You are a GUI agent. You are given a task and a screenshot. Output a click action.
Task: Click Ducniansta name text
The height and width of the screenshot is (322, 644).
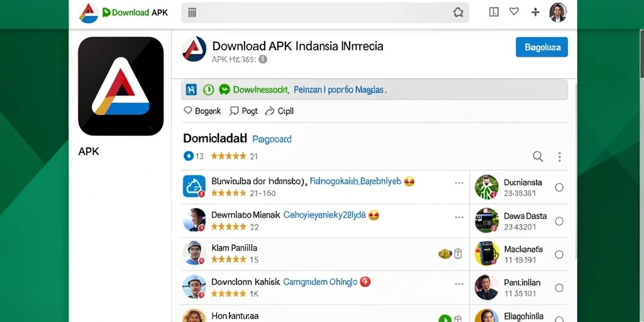[523, 182]
